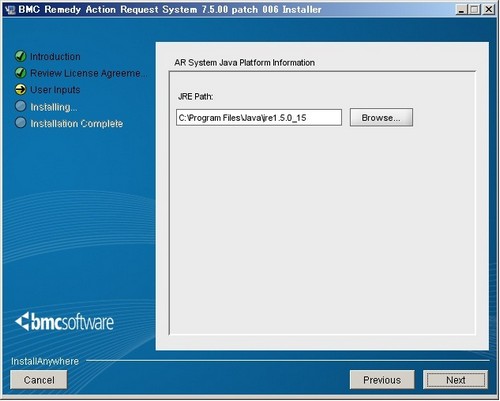
Task: Click the Next button
Action: pyautogui.click(x=455, y=380)
